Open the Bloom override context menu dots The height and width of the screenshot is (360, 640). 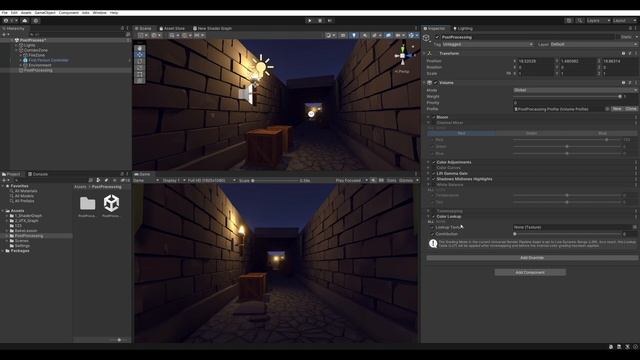[x=636, y=117]
